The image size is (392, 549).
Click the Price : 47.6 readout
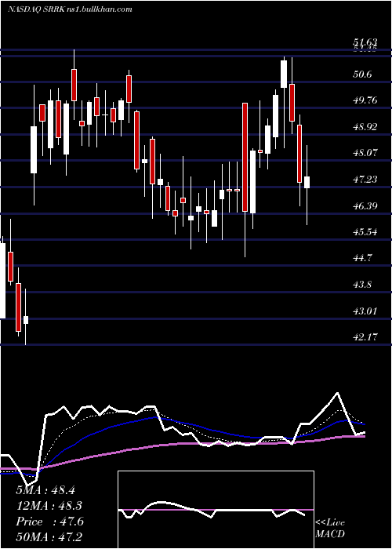49,522
